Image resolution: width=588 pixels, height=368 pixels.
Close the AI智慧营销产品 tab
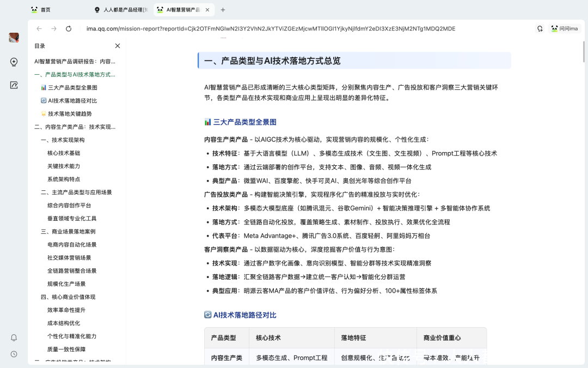(208, 10)
